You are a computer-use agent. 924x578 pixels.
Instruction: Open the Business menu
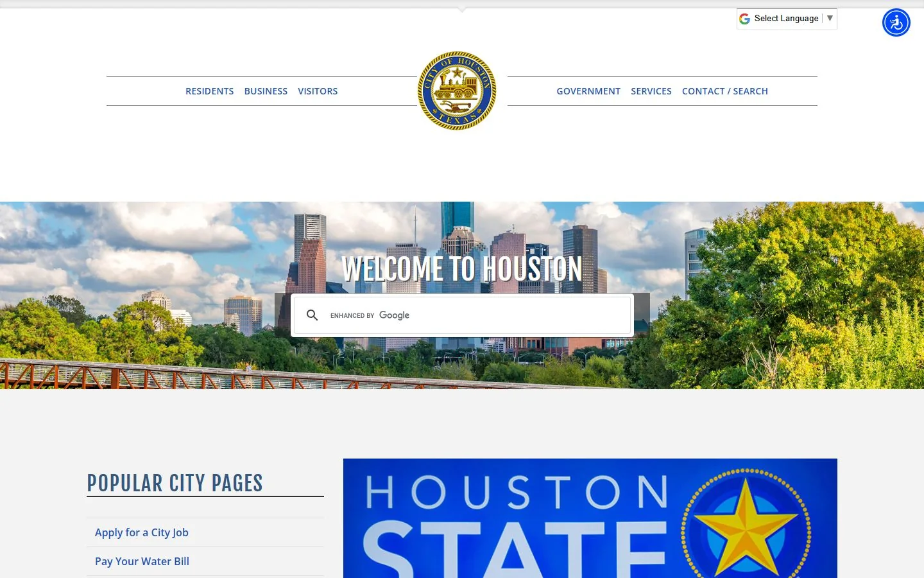click(x=266, y=91)
